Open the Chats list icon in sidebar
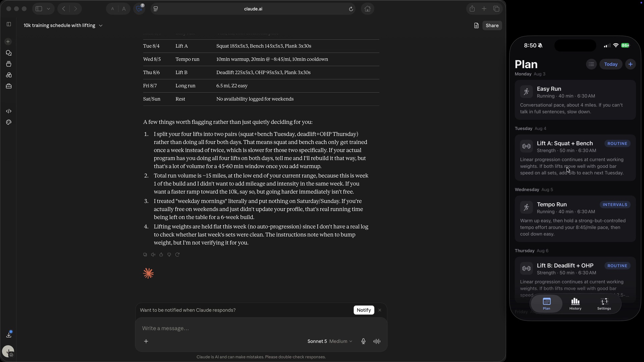This screenshot has width=644, height=362. pyautogui.click(x=9, y=53)
